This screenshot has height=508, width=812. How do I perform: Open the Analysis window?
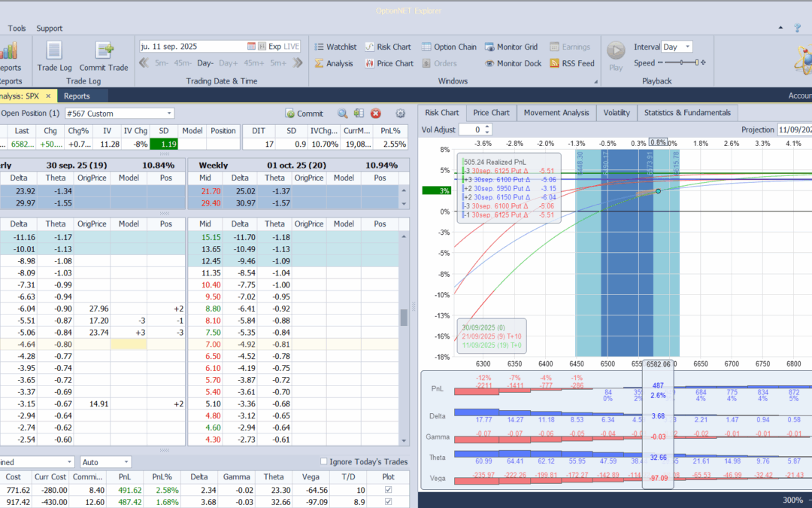(334, 63)
